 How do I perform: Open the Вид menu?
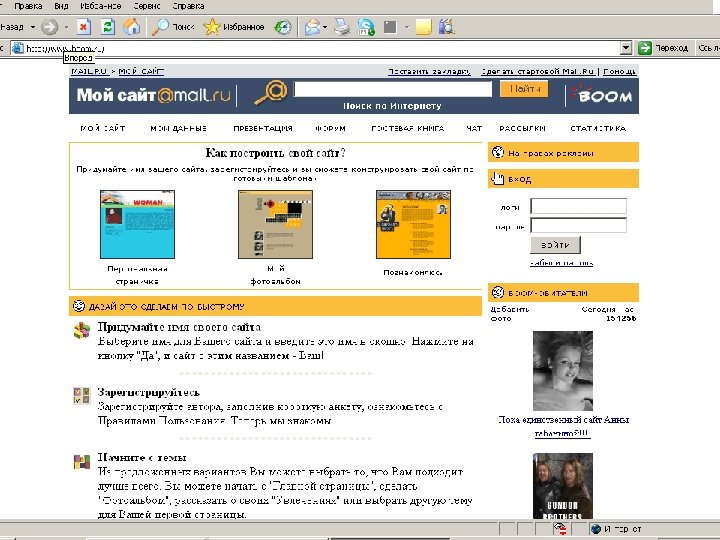(x=61, y=6)
